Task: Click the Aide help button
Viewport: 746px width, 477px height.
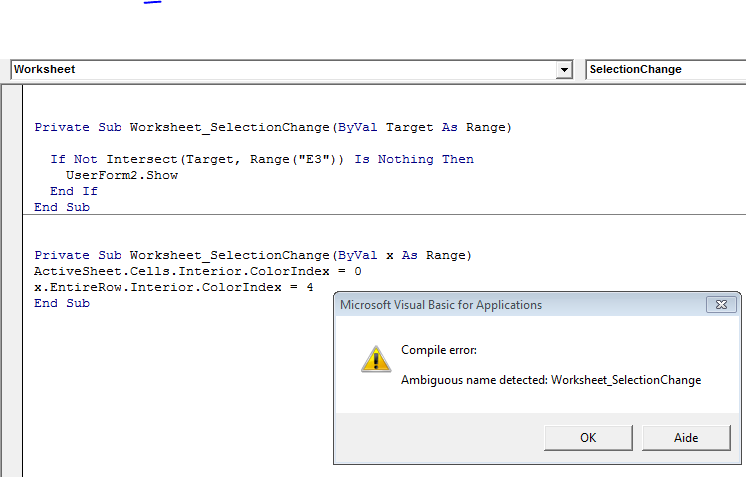Action: (686, 438)
